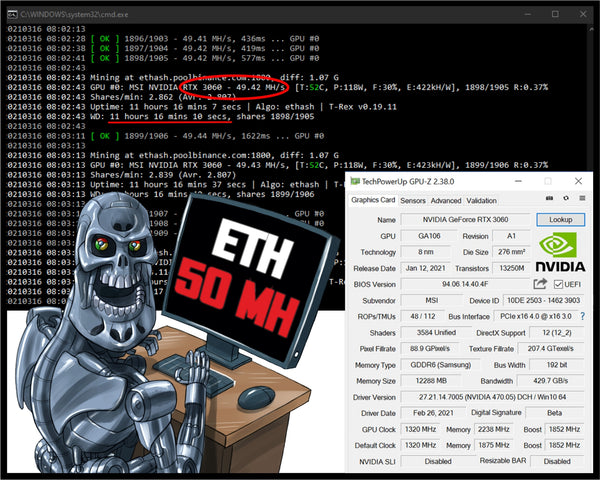
Task: Click the BIOS save/share arrow icon
Action: [x=540, y=284]
